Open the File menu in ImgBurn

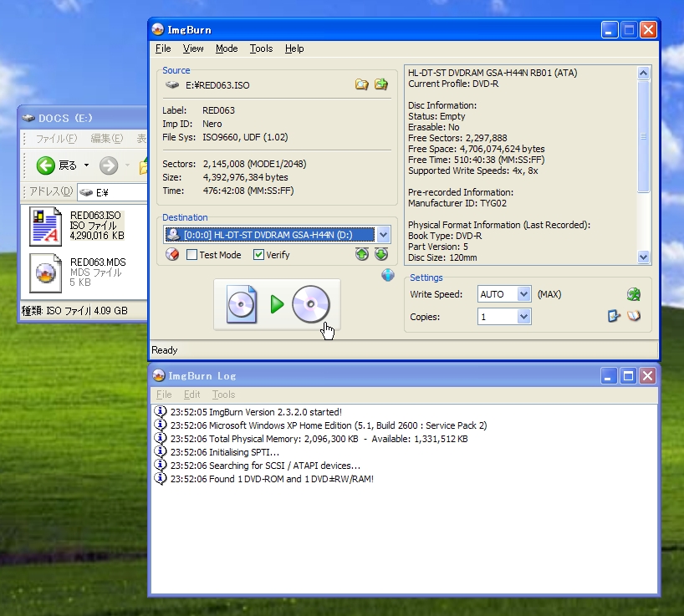point(163,48)
